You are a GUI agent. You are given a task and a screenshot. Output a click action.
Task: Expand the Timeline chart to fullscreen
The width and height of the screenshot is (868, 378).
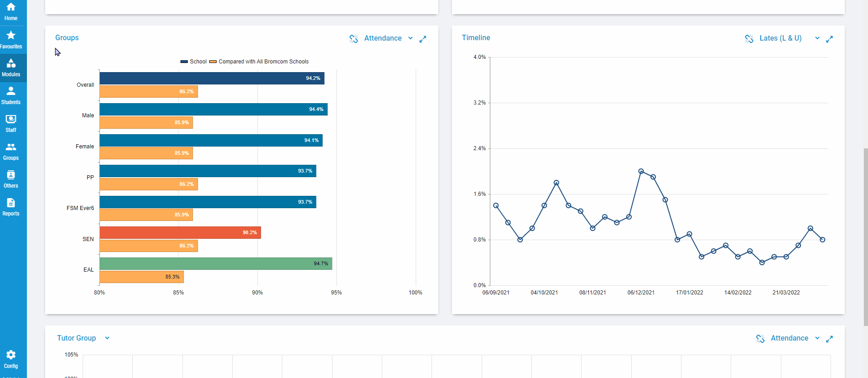tap(829, 39)
